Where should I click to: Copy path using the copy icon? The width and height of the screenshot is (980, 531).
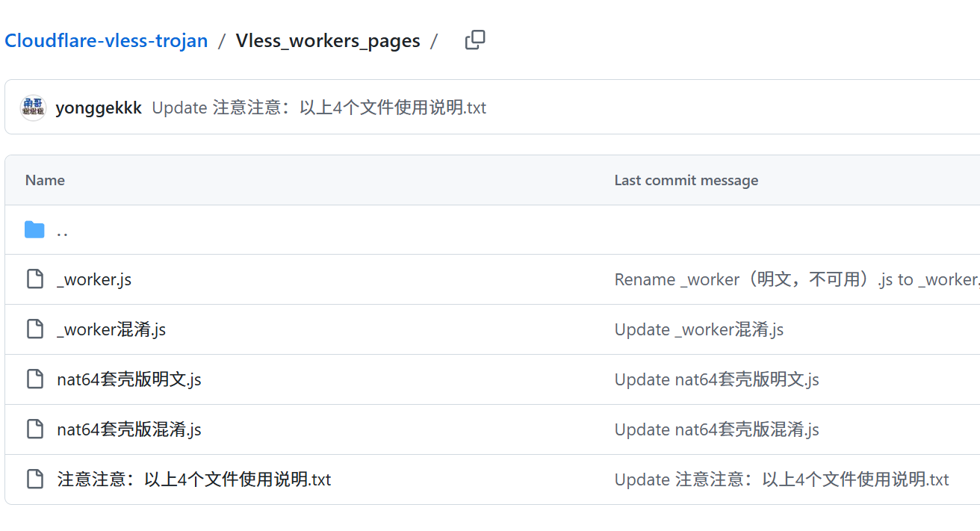(475, 40)
